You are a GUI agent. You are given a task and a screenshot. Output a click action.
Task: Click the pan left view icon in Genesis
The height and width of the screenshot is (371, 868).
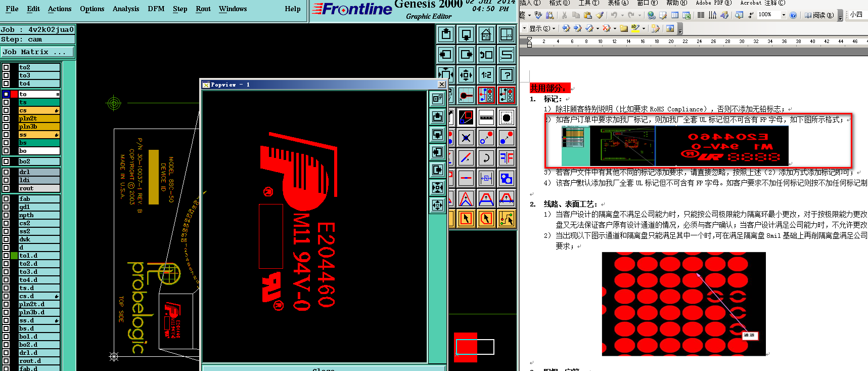pyautogui.click(x=446, y=54)
